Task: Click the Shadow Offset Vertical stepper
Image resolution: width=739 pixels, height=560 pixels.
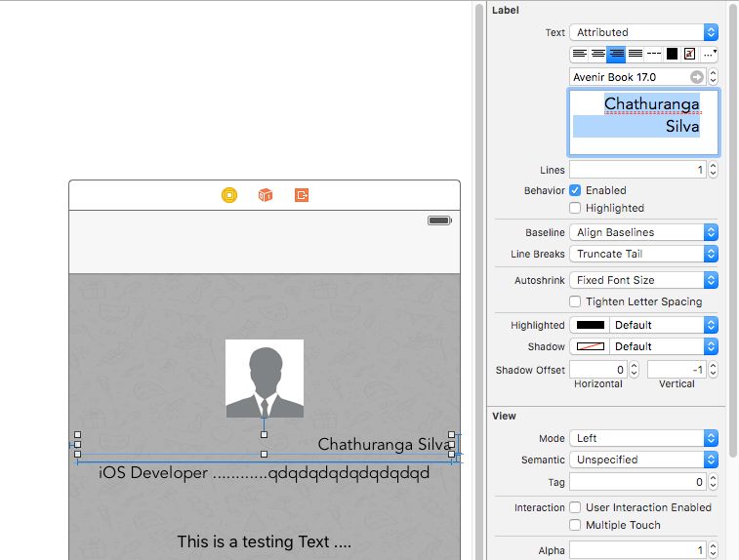Action: 713,370
